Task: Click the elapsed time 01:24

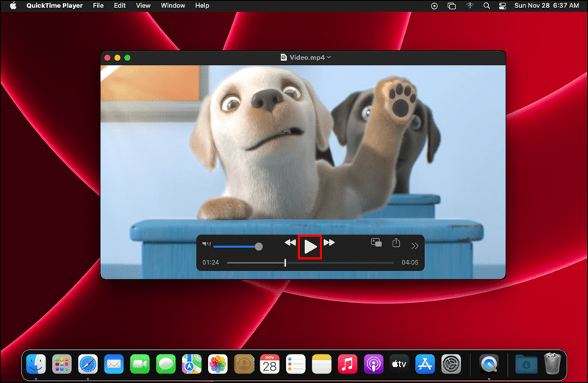Action: coord(210,262)
